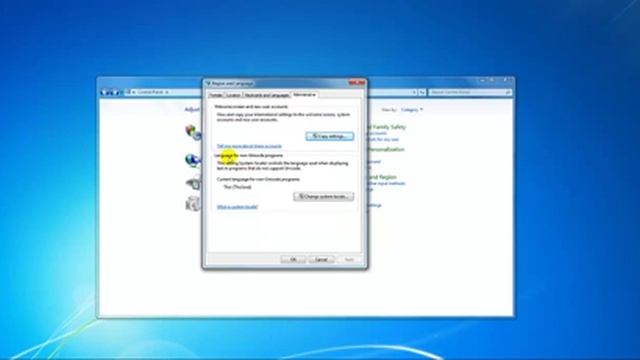Click the System and Security shield icon
Image resolution: width=640 pixels, height=360 pixels.
click(x=193, y=132)
